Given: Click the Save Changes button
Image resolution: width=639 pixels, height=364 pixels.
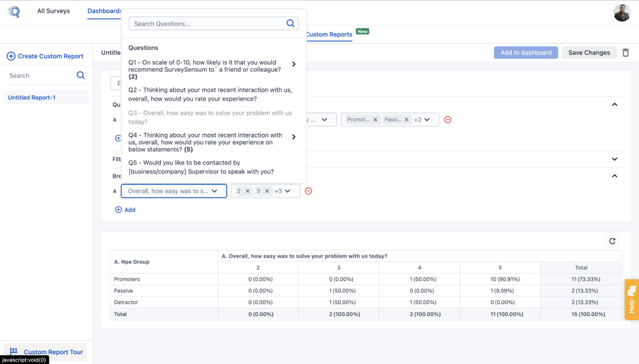Looking at the screenshot, I should 589,52.
